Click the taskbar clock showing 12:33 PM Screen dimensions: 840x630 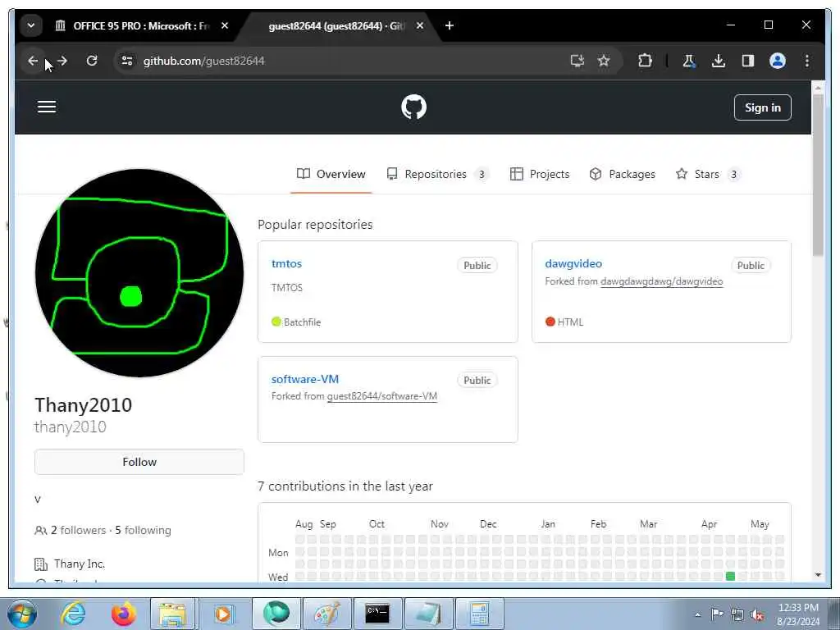click(x=798, y=614)
